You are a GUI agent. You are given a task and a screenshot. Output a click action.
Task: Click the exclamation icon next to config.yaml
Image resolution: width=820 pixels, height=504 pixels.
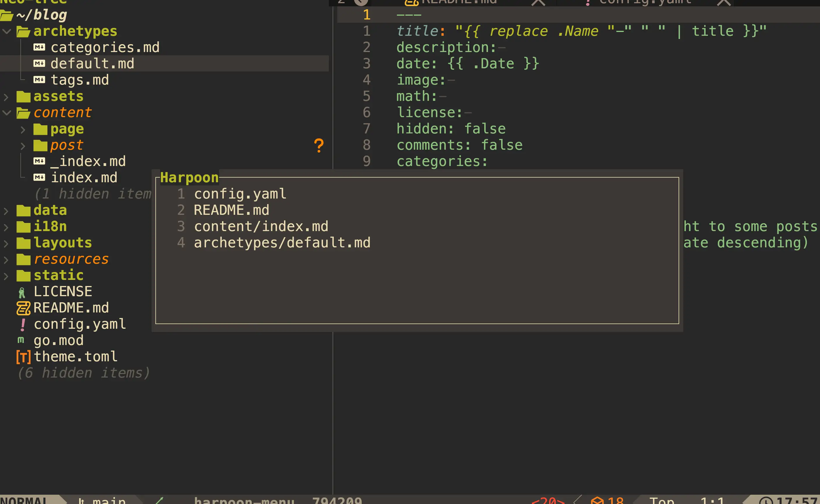(x=23, y=324)
